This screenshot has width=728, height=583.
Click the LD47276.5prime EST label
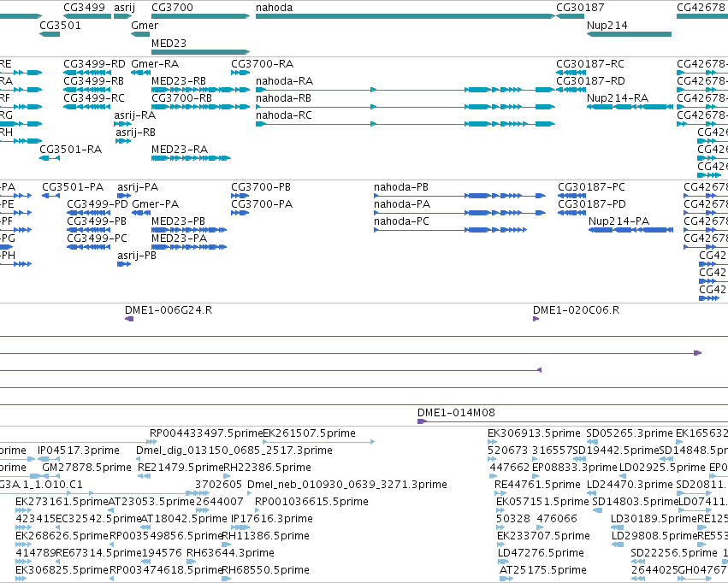tap(541, 553)
